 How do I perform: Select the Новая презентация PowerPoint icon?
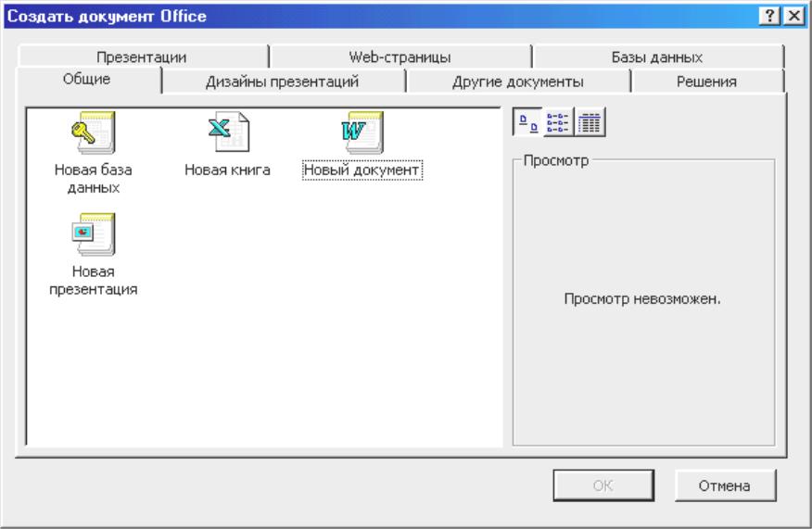(94, 234)
